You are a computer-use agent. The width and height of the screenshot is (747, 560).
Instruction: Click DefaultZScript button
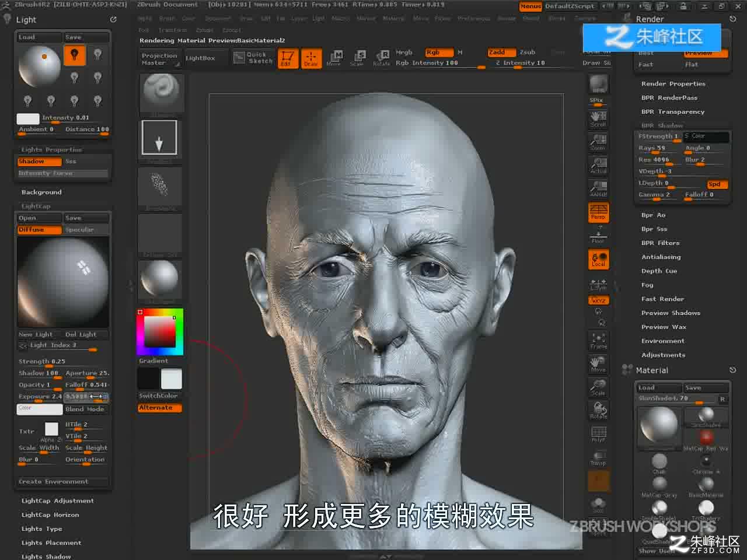570,6
